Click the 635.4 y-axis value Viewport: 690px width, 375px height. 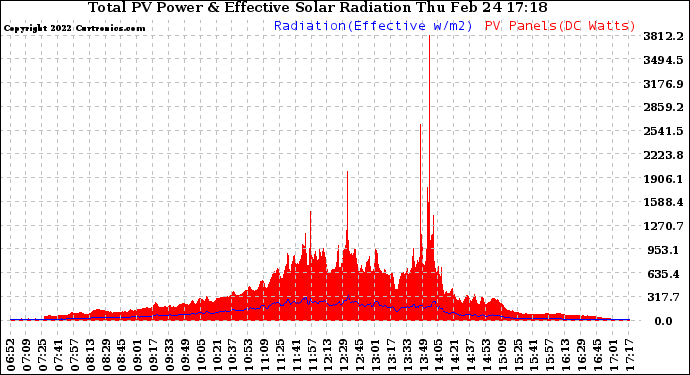(663, 274)
